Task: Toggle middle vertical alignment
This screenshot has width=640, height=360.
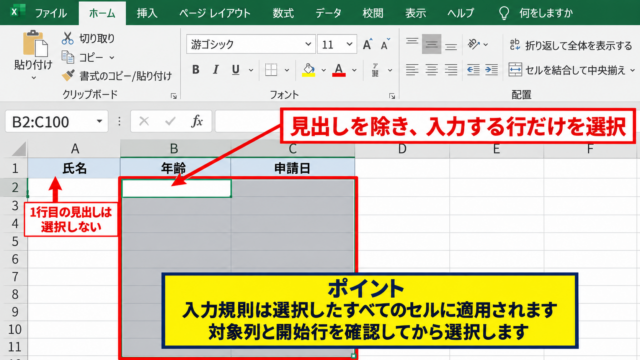Action: pyautogui.click(x=431, y=44)
